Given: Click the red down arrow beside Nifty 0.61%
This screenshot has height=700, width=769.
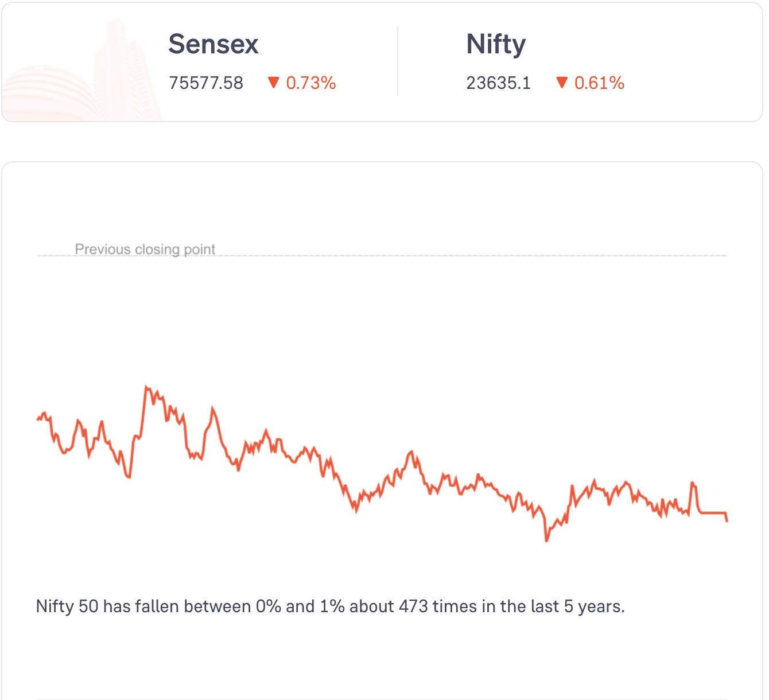Looking at the screenshot, I should point(562,83).
